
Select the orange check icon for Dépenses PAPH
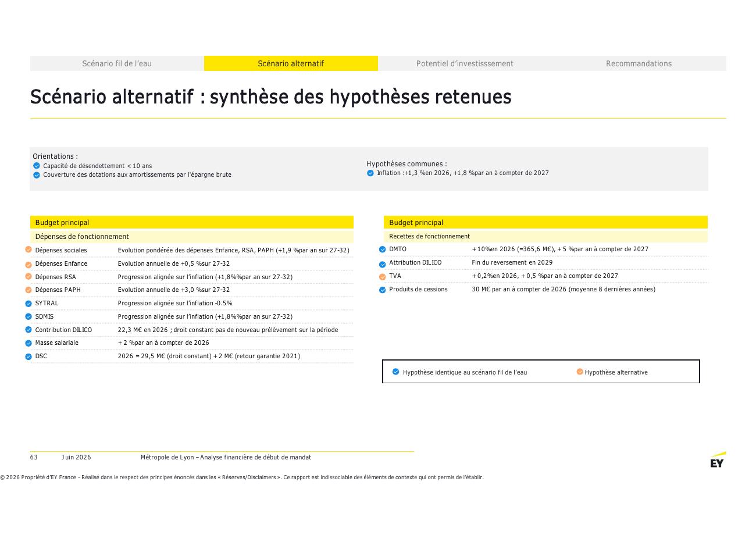pyautogui.click(x=28, y=290)
